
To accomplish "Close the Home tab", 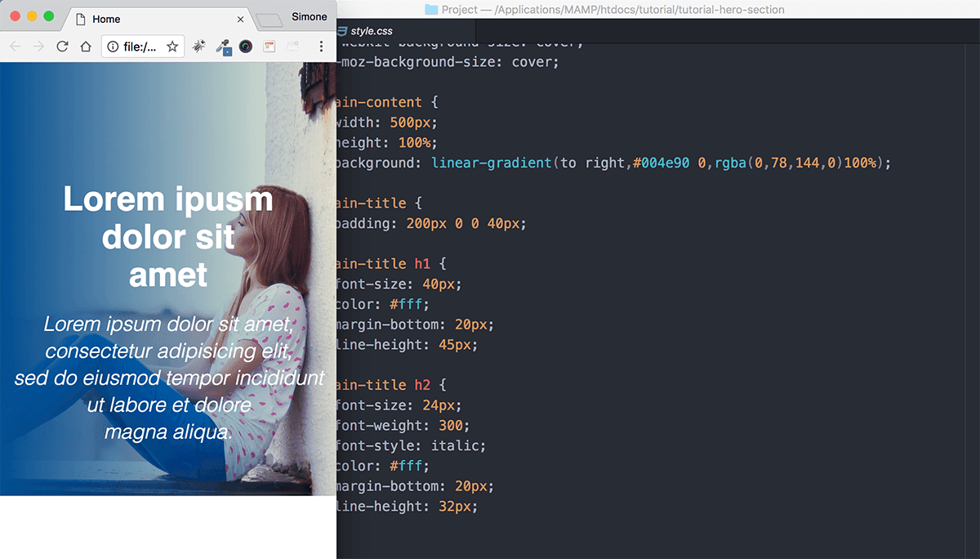I will click(x=240, y=19).
